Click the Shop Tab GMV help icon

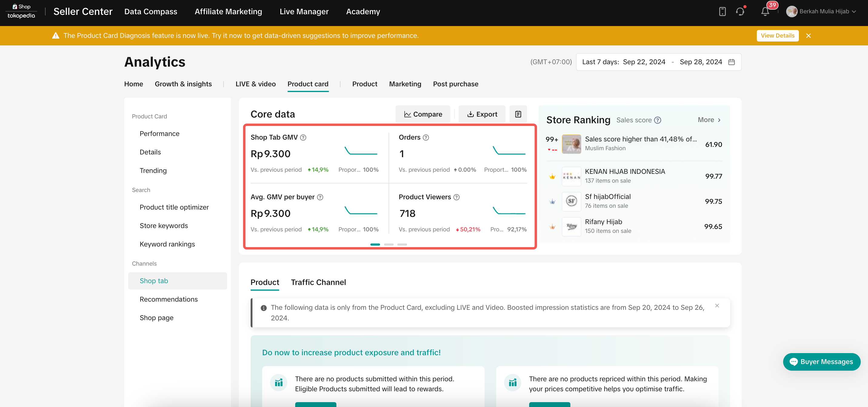[x=303, y=137]
